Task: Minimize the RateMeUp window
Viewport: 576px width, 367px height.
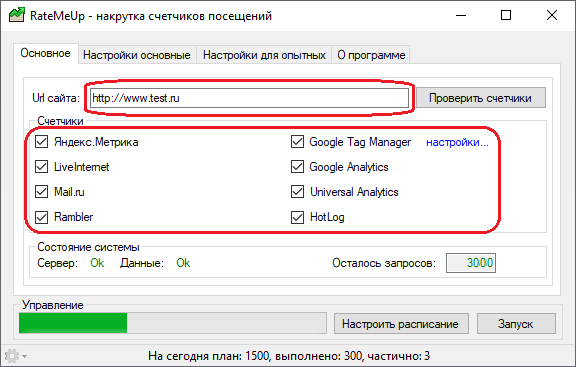Action: point(461,15)
